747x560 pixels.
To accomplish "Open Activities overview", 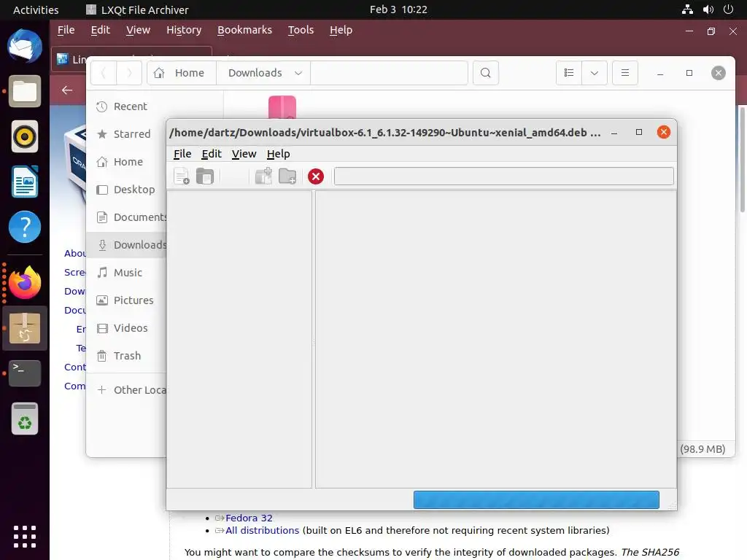I will [36, 9].
